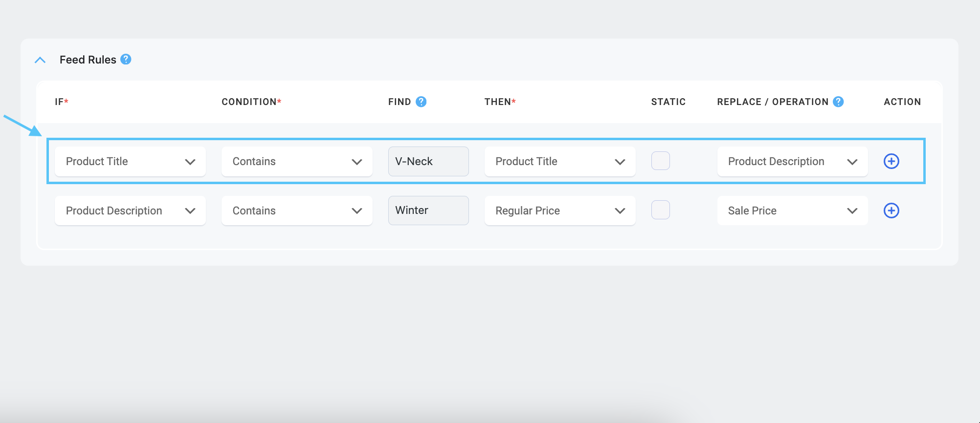The width and height of the screenshot is (980, 423).
Task: Add a rule using the first row plus icon
Action: click(x=891, y=161)
